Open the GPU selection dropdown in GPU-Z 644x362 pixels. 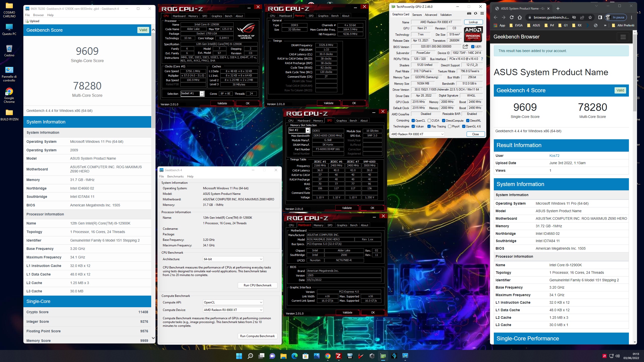click(x=418, y=134)
